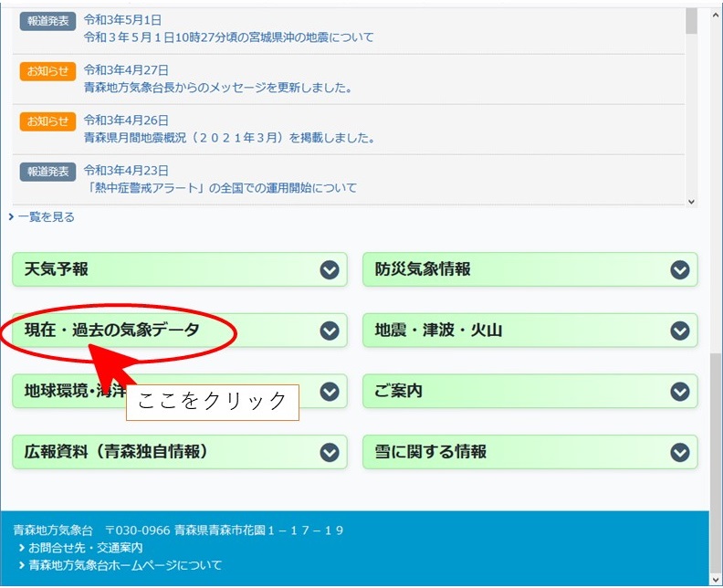
Task: Select the 天気予報 heading text
Action: pos(57,269)
